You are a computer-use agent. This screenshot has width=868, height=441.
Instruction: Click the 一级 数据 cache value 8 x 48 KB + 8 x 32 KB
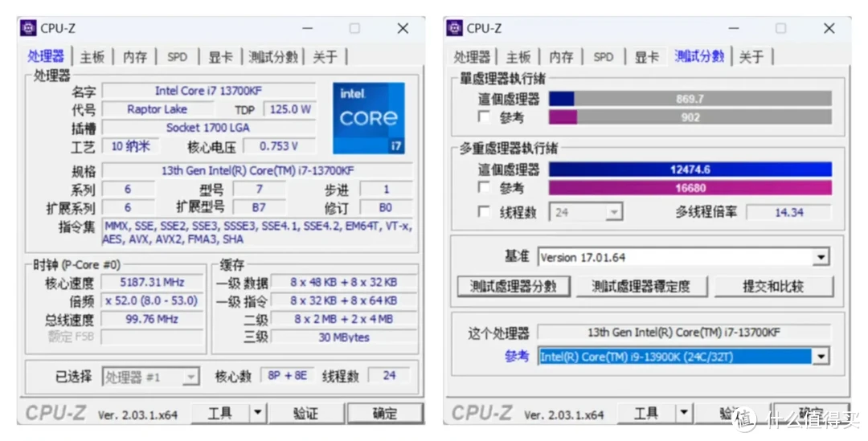pyautogui.click(x=344, y=282)
